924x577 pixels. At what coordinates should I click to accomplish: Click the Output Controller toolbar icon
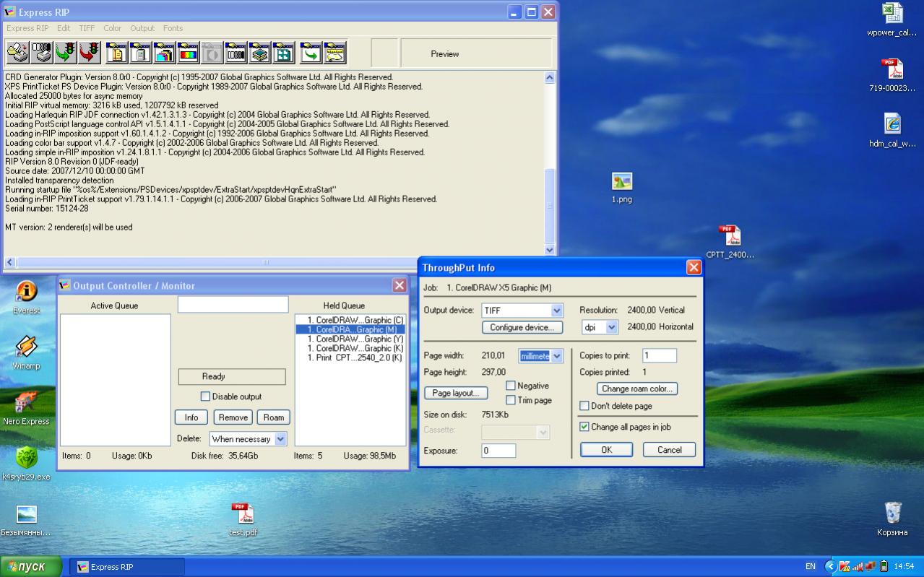click(x=334, y=53)
